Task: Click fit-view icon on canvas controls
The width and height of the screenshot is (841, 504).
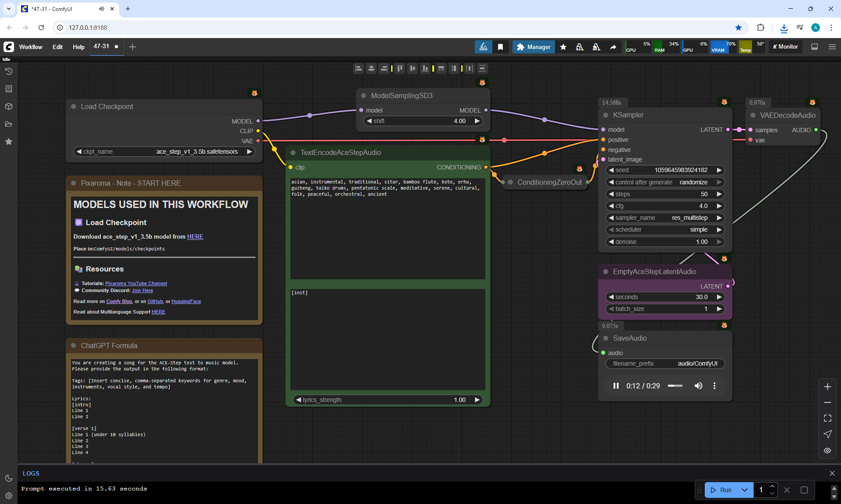Action: (827, 419)
